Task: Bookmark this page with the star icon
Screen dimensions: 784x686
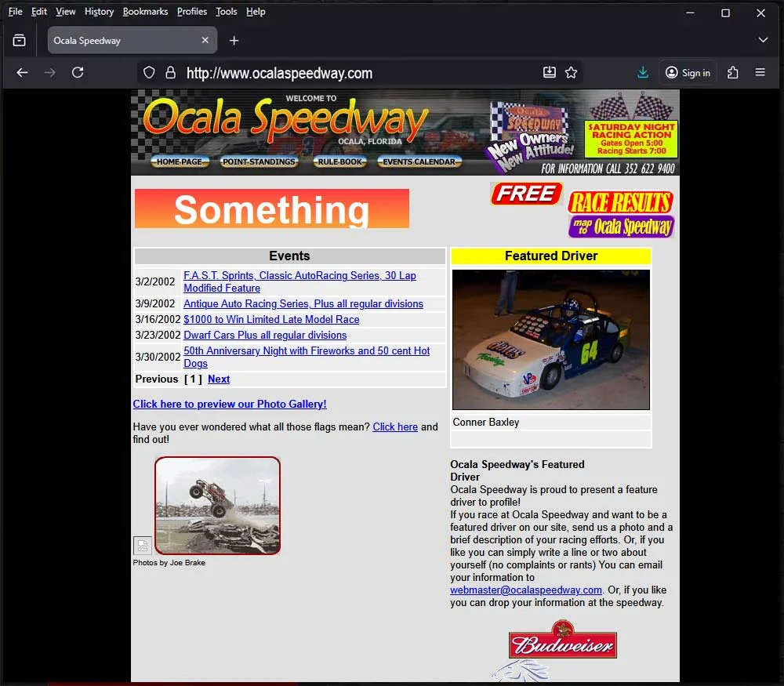Action: [572, 73]
